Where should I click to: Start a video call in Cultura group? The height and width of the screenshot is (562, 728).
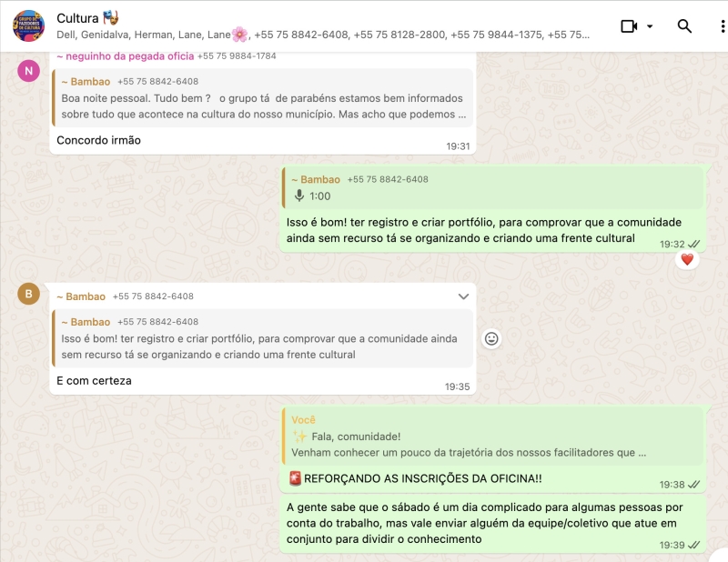[628, 26]
